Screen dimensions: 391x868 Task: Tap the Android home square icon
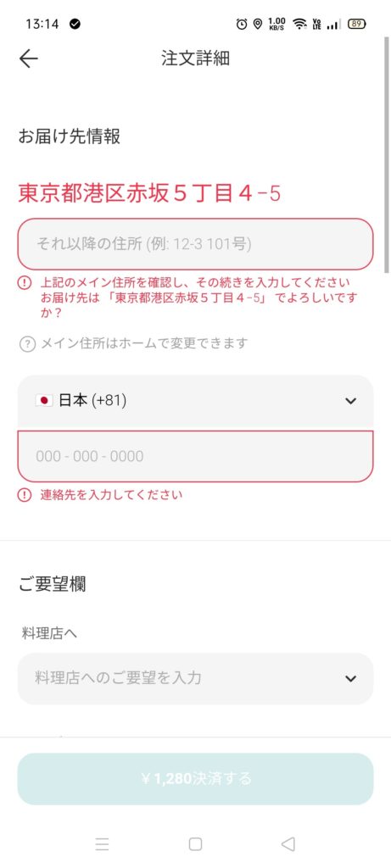click(x=195, y=843)
